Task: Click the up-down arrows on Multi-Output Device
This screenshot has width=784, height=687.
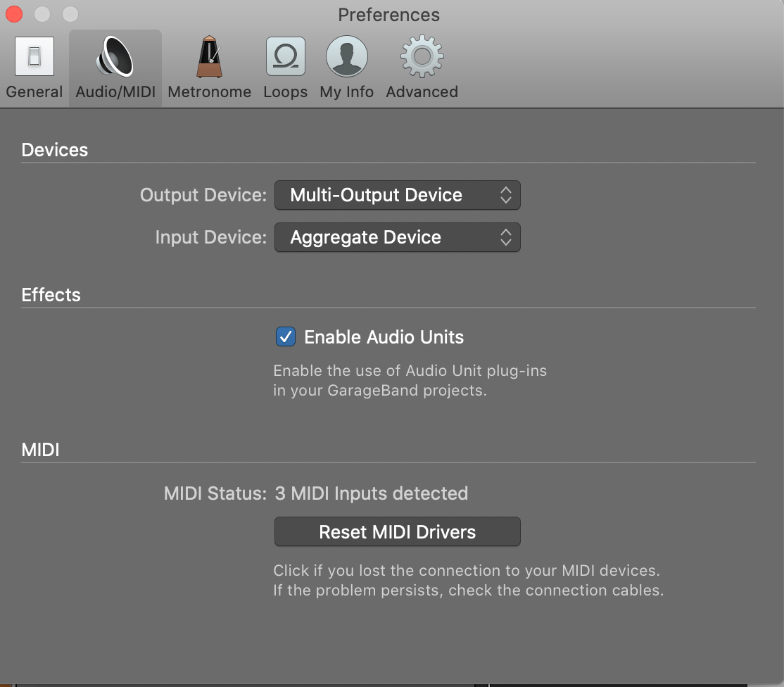Action: tap(505, 196)
